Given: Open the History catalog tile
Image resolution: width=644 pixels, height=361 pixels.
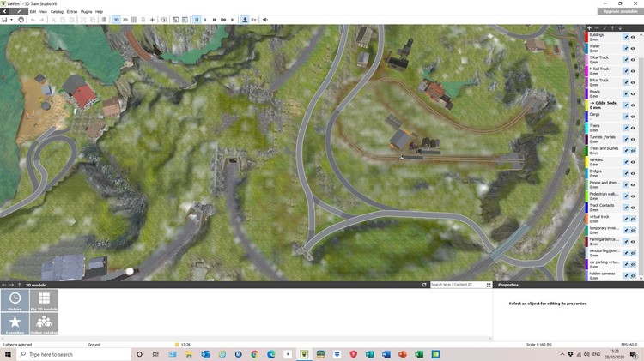Looking at the screenshot, I should coord(15,301).
